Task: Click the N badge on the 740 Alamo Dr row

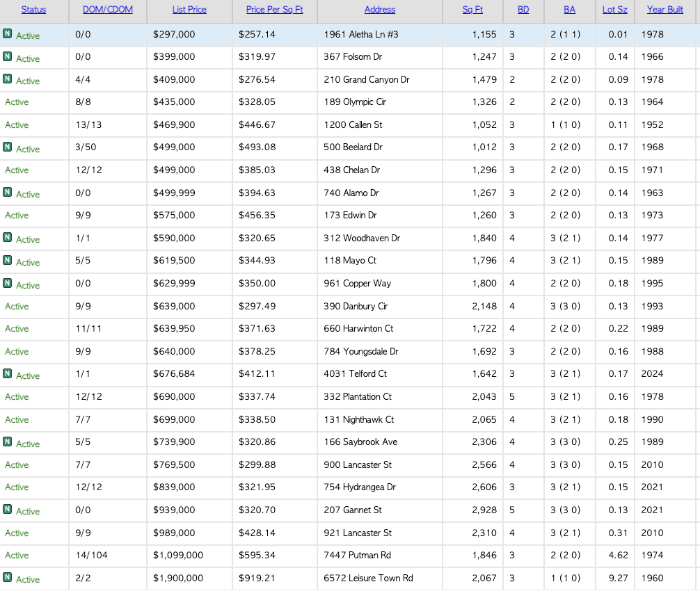Action: [7, 192]
